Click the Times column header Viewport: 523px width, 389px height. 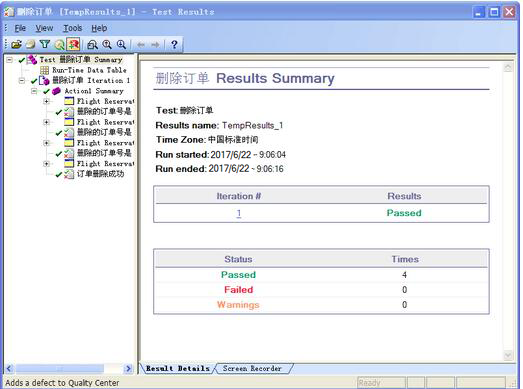tap(405, 259)
